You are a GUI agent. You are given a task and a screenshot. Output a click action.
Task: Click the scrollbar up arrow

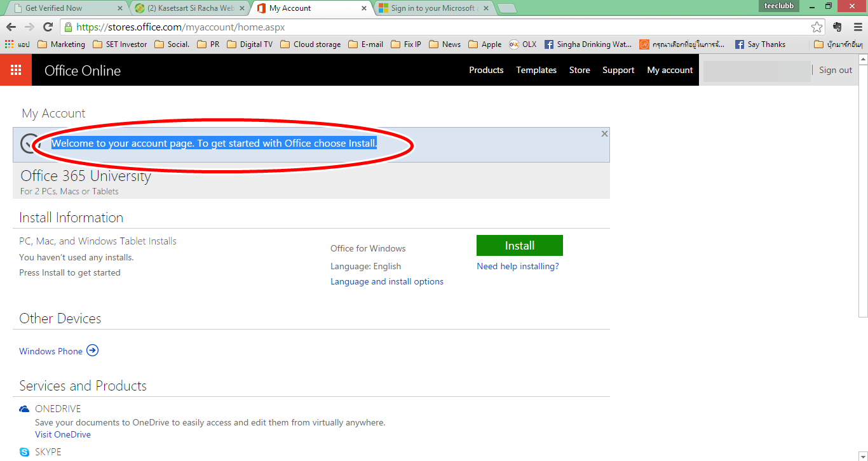pyautogui.click(x=863, y=59)
